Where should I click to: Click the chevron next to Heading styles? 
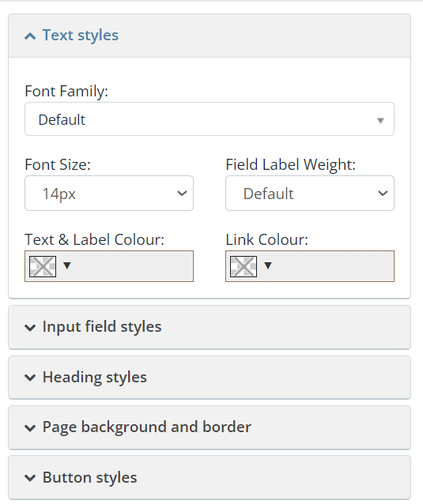point(30,378)
